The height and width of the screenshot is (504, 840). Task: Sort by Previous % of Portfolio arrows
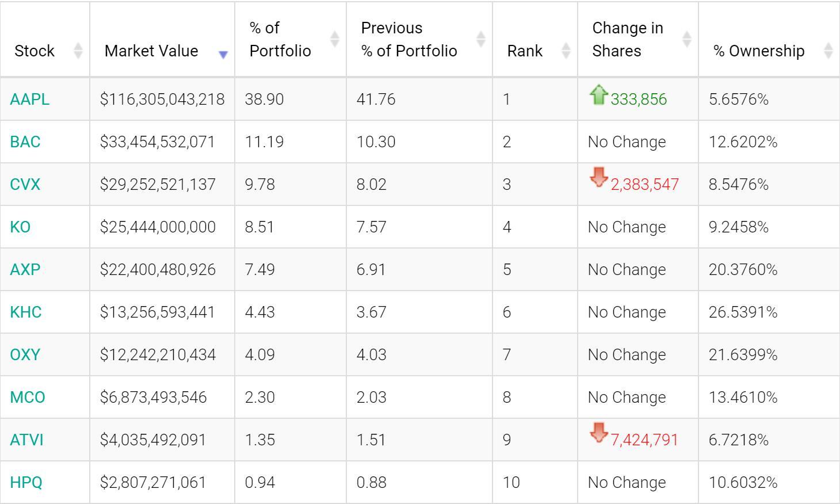point(481,39)
